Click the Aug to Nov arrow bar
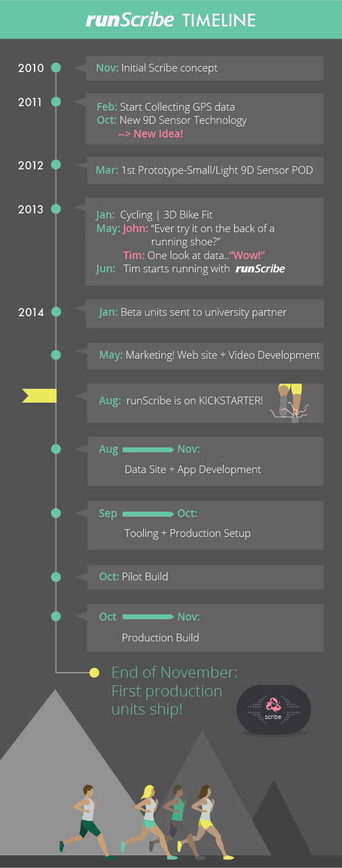342x868 pixels. tap(148, 449)
